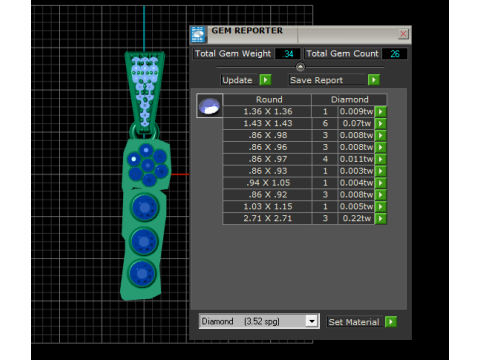This screenshot has width=480, height=360.
Task: Click the 0.07tw weight cell
Action: [356, 123]
